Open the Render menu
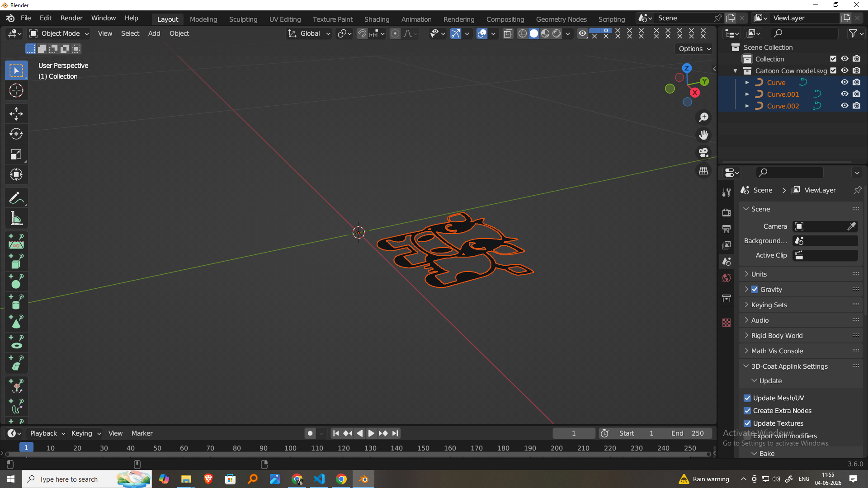 pyautogui.click(x=71, y=18)
